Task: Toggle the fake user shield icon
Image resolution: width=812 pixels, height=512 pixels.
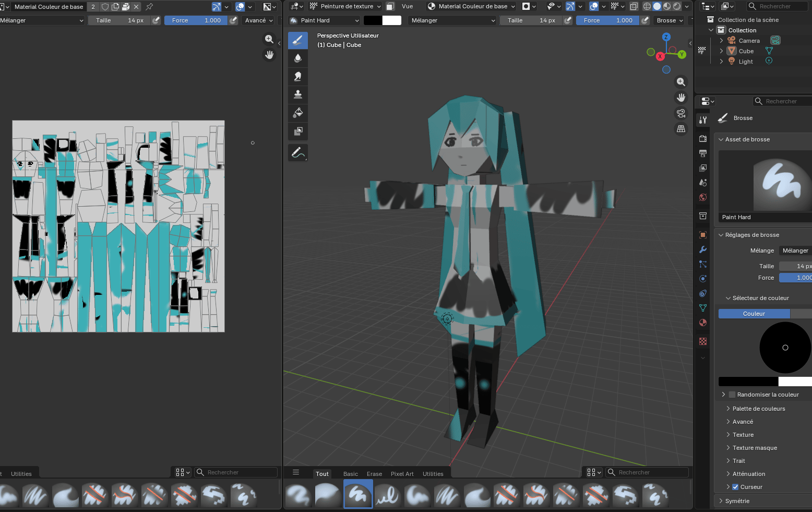Action: pyautogui.click(x=105, y=7)
